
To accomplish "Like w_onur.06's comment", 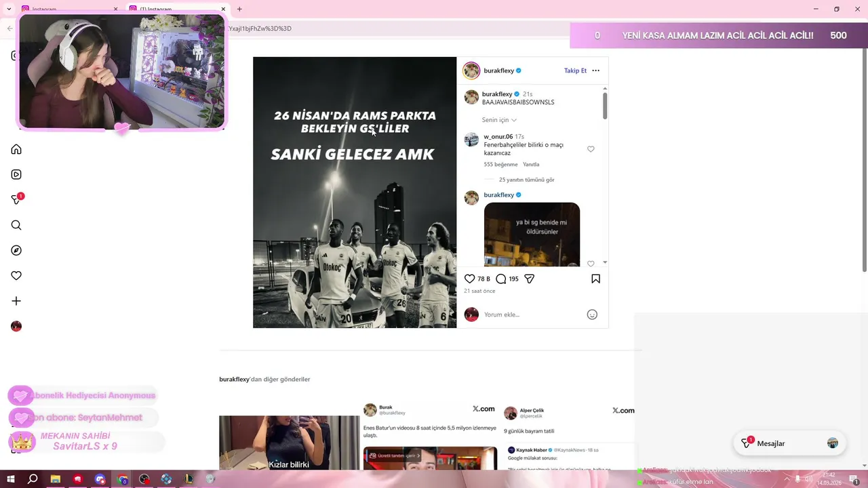I will click(591, 149).
